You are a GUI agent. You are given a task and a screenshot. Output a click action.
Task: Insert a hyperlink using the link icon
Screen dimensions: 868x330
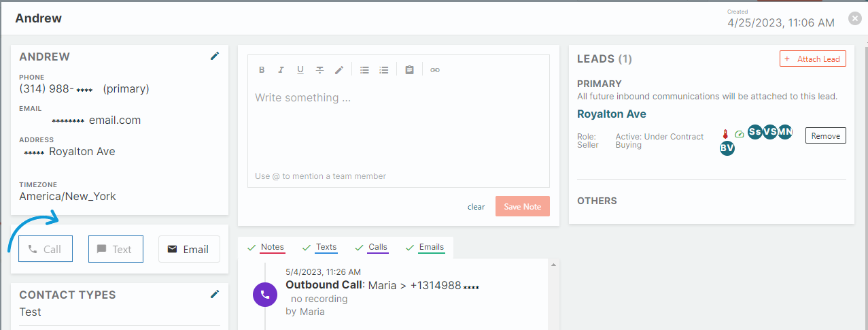point(435,70)
